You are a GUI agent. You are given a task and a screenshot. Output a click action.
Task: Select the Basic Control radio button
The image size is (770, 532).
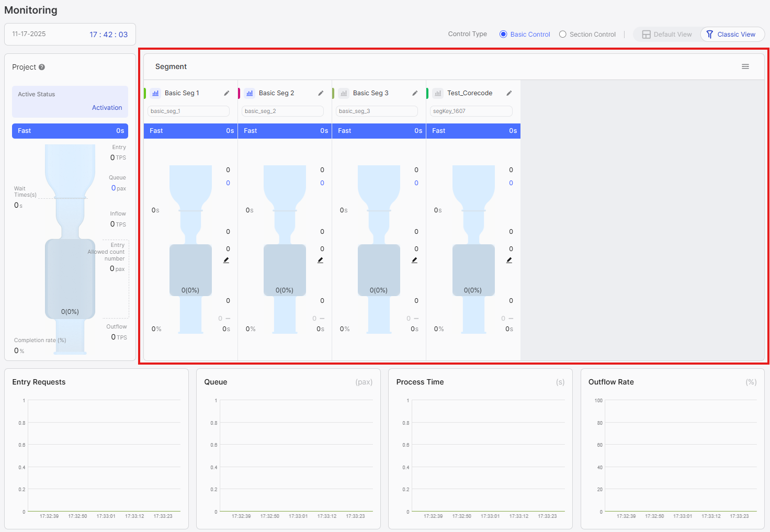point(503,34)
